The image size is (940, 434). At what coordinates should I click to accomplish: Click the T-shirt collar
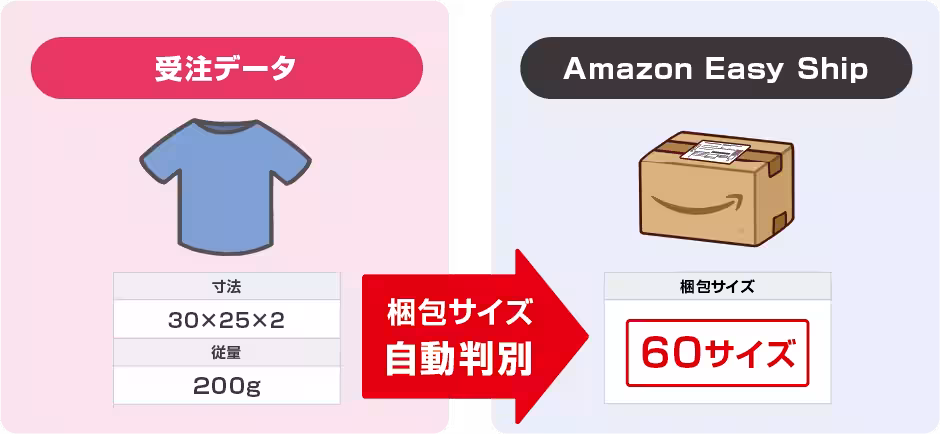(225, 125)
